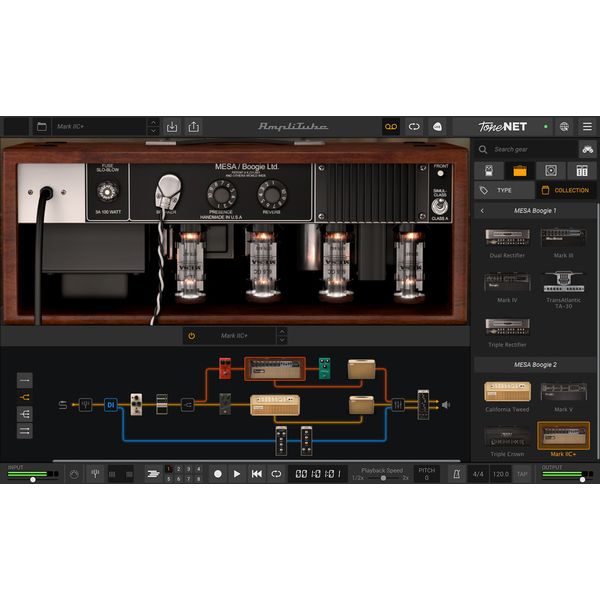
Task: Click the Custom Shop icon beside search
Action: (587, 149)
